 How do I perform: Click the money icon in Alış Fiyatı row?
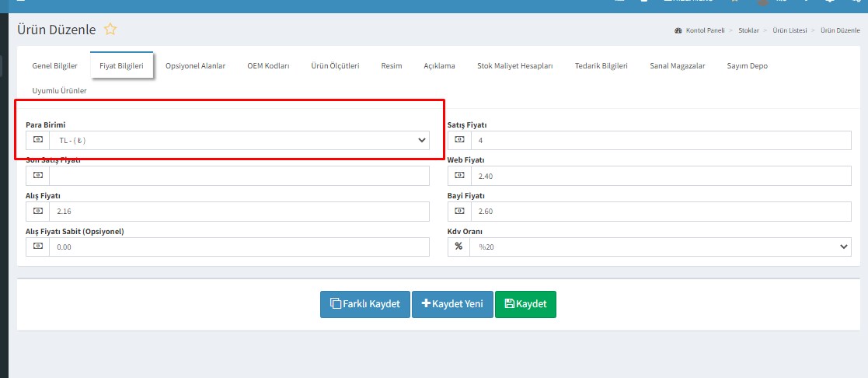pos(37,212)
